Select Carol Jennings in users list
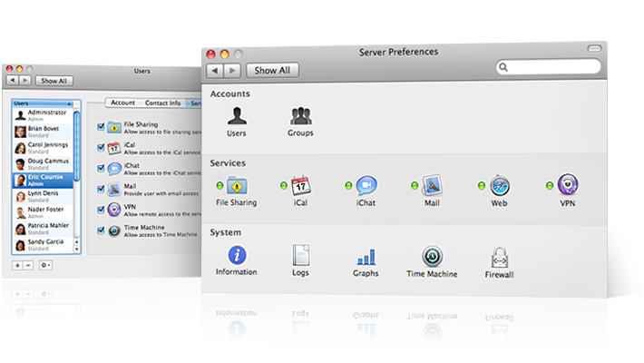Viewport: 644px width, 363px height. [44, 148]
